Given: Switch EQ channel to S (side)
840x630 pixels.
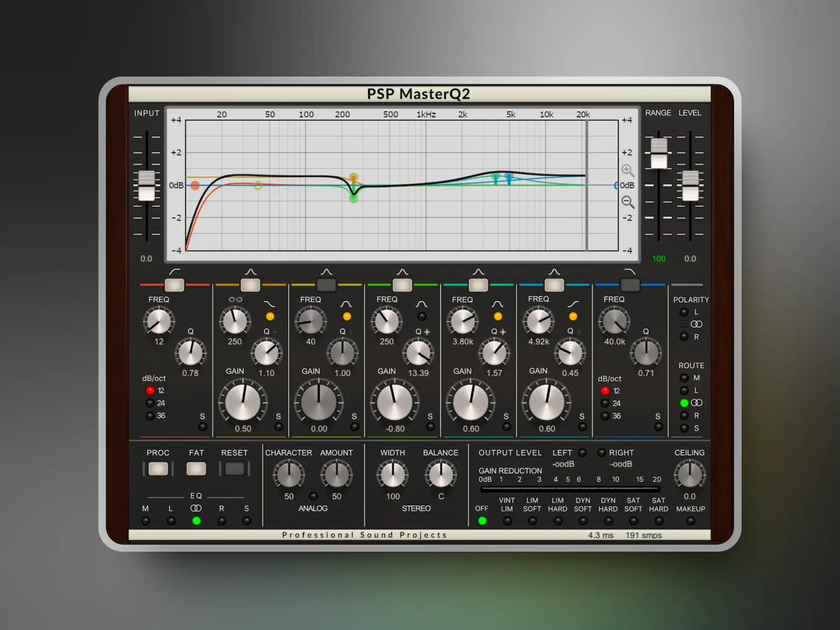Looking at the screenshot, I should [247, 521].
